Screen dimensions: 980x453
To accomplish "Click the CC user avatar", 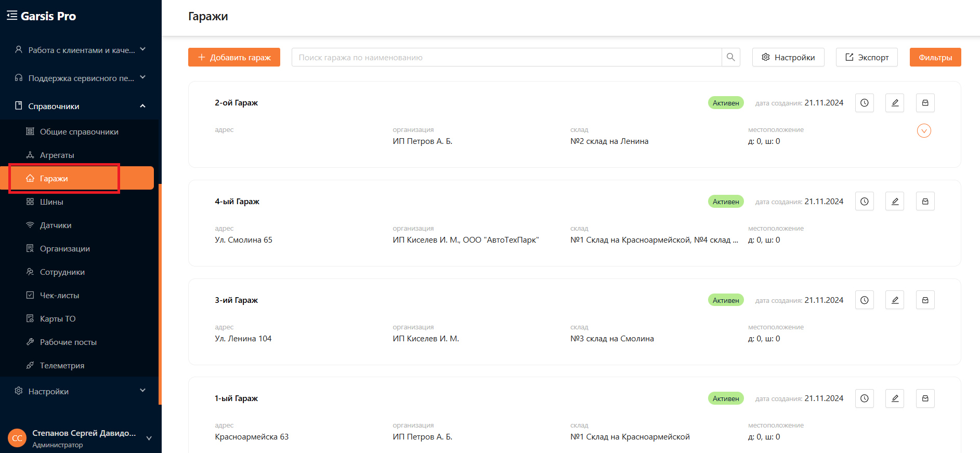I will coord(17,438).
